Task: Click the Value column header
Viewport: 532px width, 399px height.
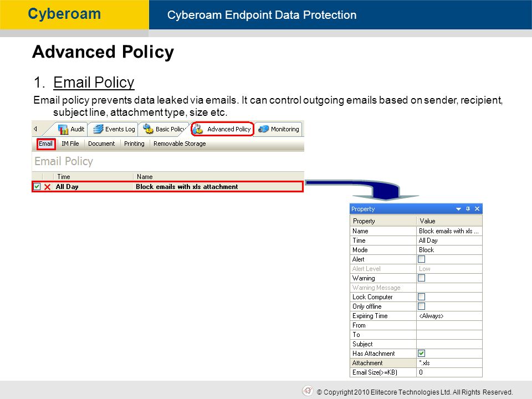Action: point(449,221)
